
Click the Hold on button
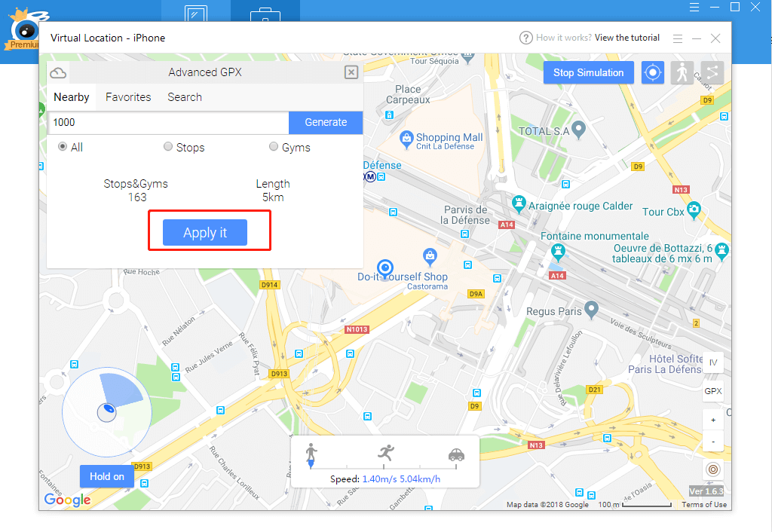[107, 476]
